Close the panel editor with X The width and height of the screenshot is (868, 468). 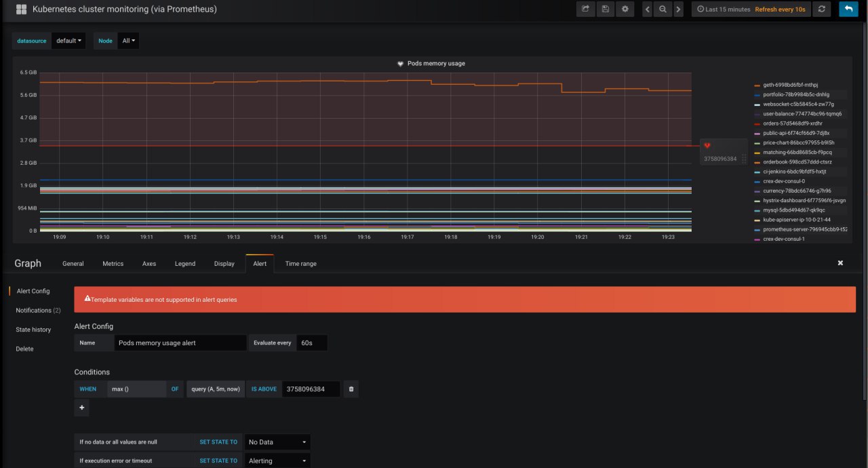[840, 263]
